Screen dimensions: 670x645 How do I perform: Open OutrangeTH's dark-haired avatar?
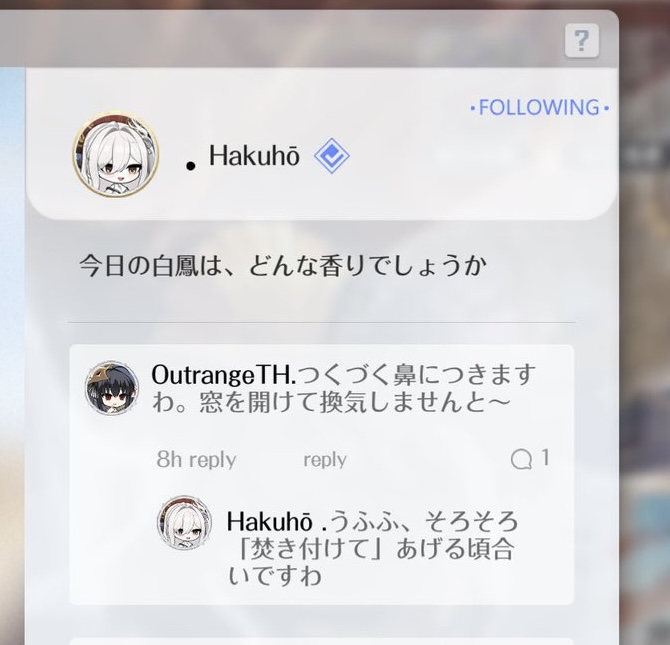click(x=112, y=388)
